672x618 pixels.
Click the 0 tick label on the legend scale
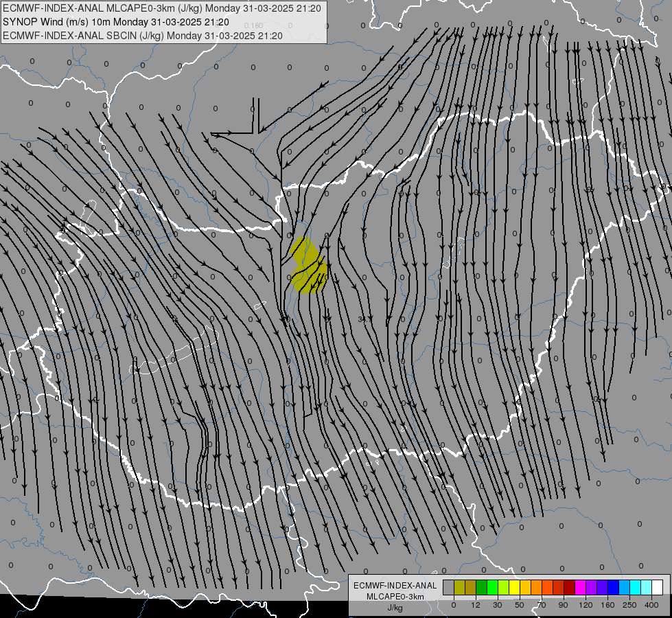(454, 605)
